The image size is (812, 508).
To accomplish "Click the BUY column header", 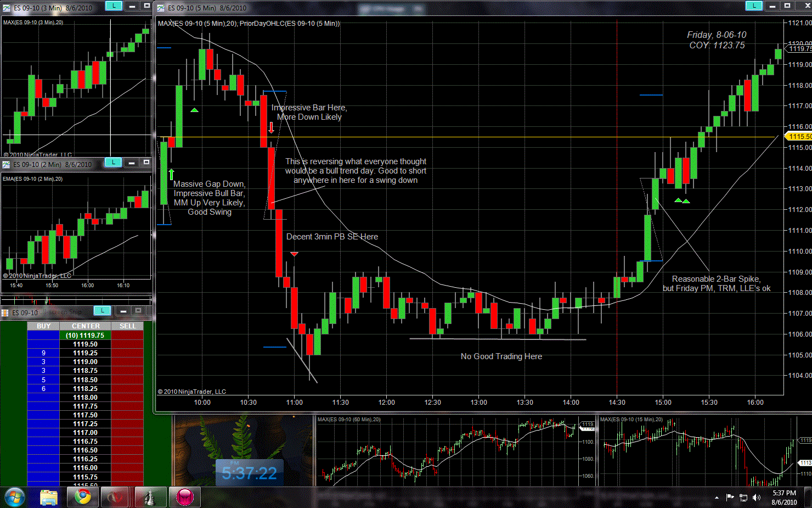I will (x=43, y=326).
